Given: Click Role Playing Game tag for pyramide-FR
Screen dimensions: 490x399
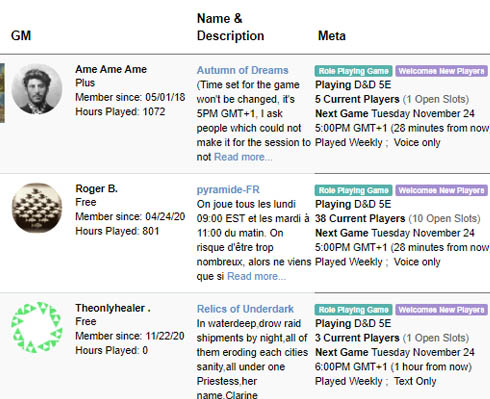Looking at the screenshot, I should coord(353,190).
